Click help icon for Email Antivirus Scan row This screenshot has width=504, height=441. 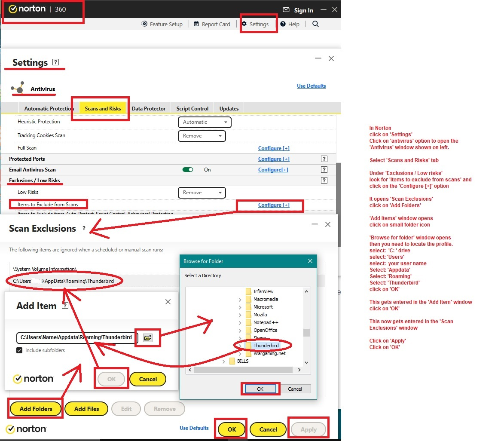pos(324,169)
